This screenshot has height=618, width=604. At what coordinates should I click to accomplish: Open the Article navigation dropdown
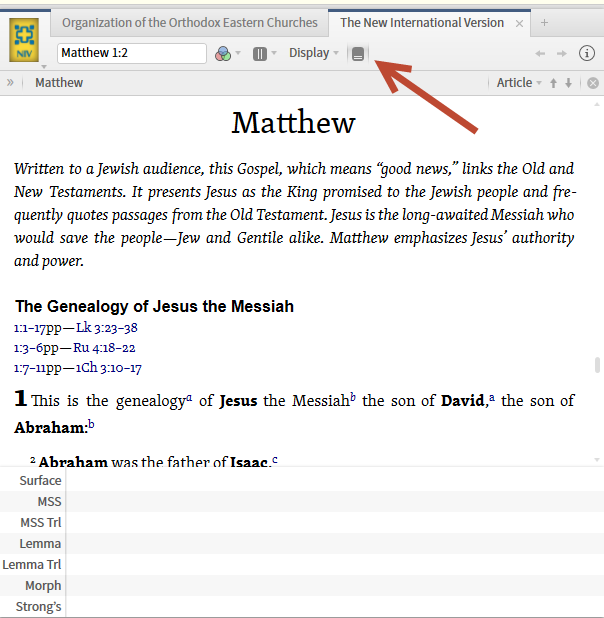[x=518, y=83]
